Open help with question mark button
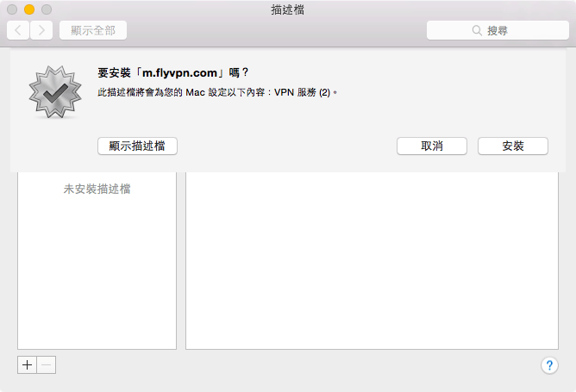 click(x=549, y=365)
